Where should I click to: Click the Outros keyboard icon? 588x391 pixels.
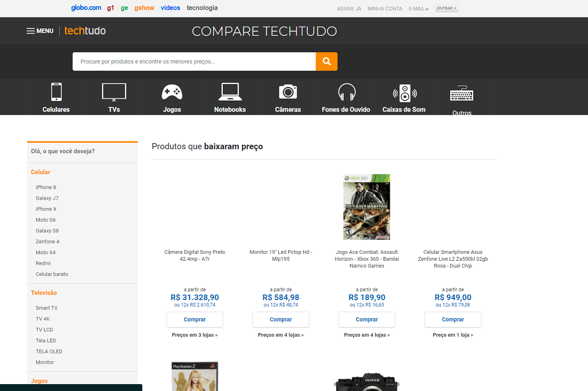coord(462,94)
